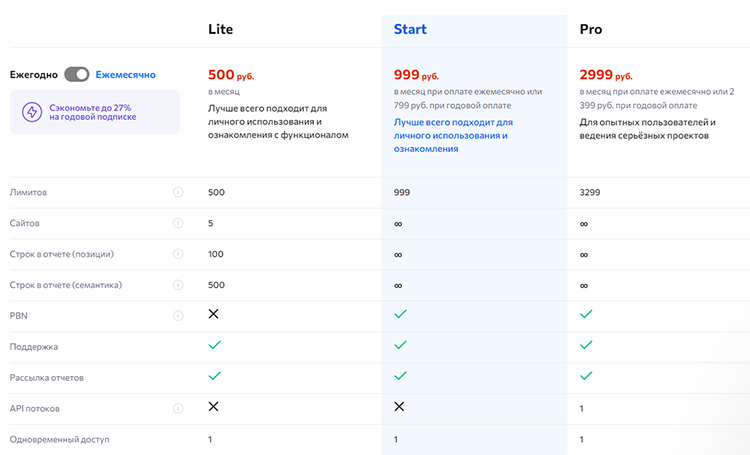750x455 pixels.
Task: Click the API потоков cross in the Start column
Action: tap(399, 407)
